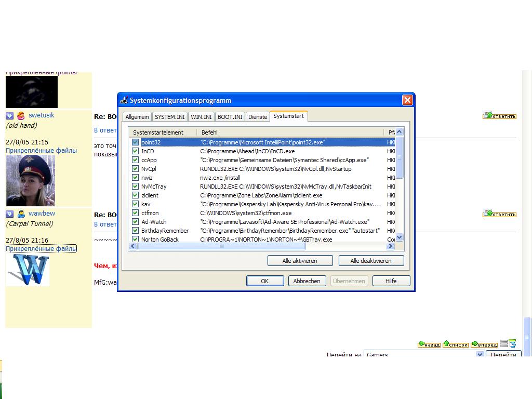Switch to the Dienste tab

(258, 117)
